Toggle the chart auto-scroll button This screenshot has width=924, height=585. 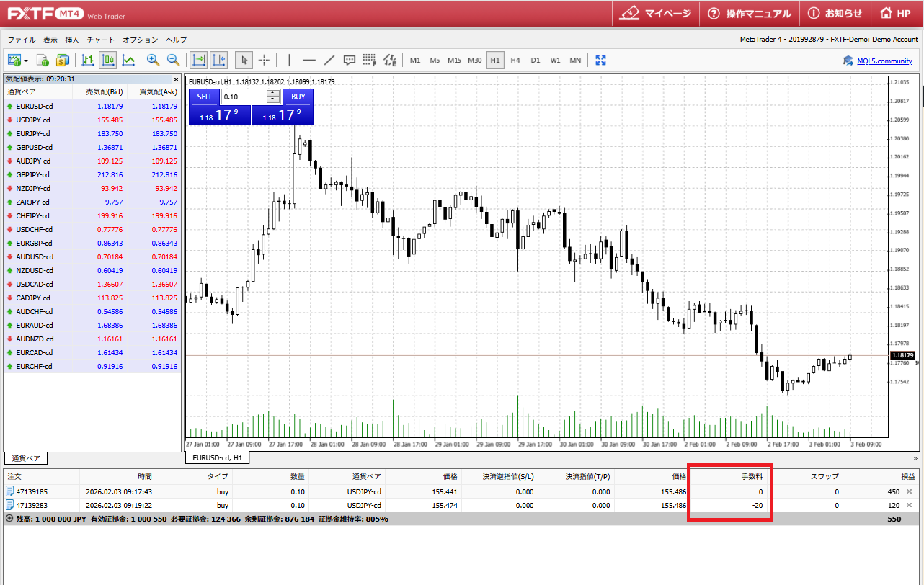tap(198, 61)
